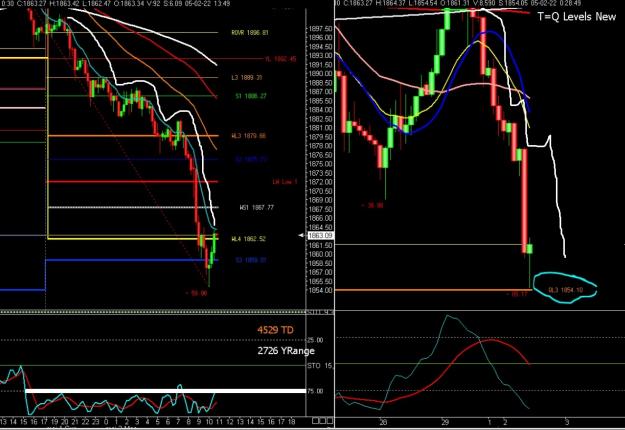Screen dimensions: 625x430
Task: Select the YL 1892.45 red level label
Action: coord(281,59)
